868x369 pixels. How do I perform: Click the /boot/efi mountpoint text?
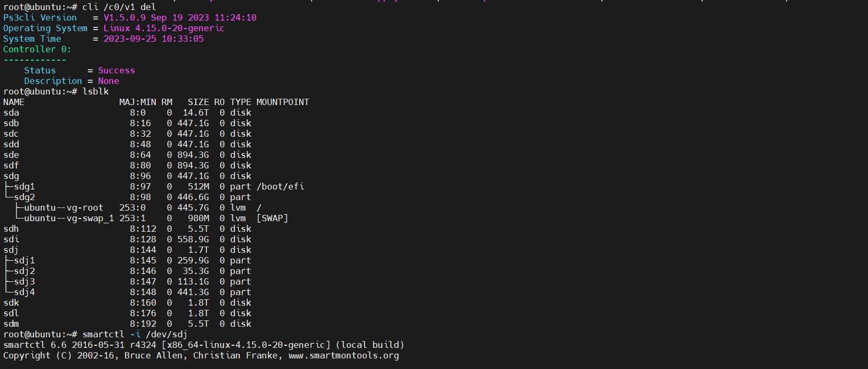[280, 186]
